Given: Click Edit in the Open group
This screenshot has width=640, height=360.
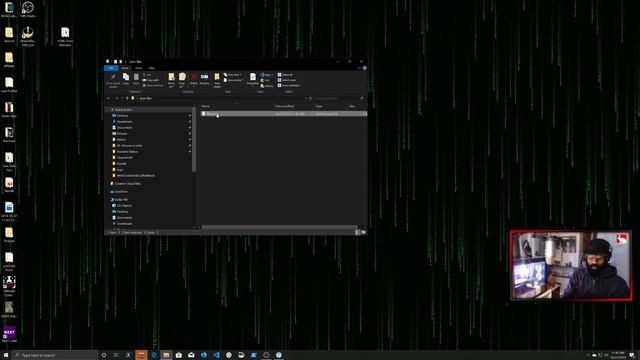Looking at the screenshot, I should click(265, 80).
